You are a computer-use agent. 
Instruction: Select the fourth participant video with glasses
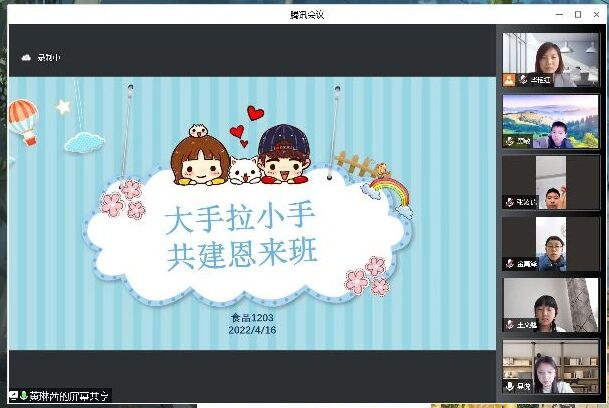coord(551,243)
